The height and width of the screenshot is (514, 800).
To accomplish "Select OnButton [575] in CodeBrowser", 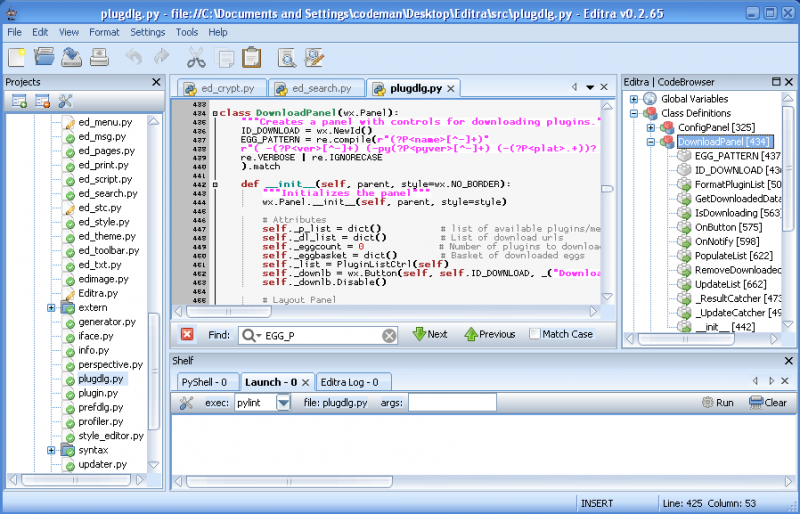I will tap(728, 227).
